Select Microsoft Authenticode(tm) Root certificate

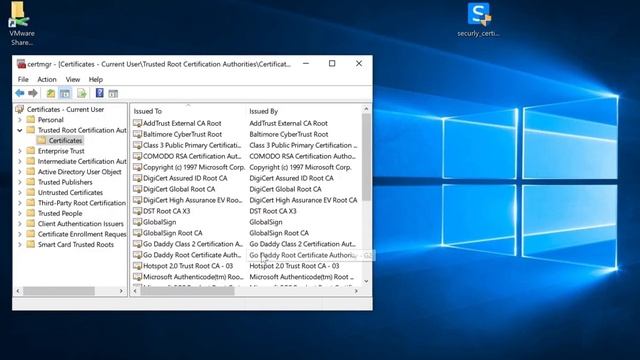coord(193,277)
